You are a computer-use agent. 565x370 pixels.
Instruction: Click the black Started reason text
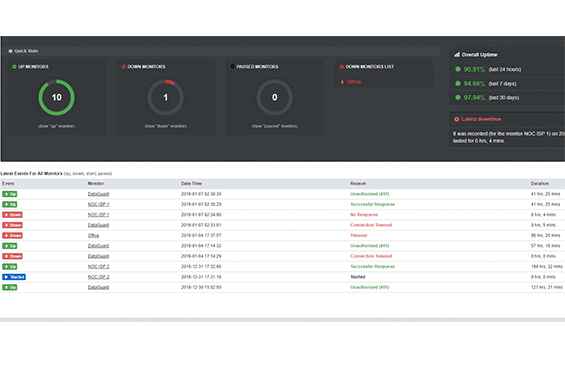(358, 277)
